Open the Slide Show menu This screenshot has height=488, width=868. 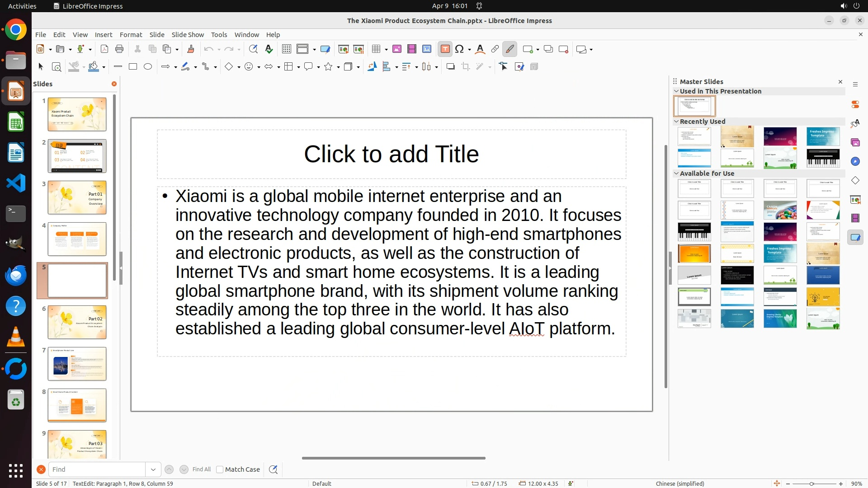(x=188, y=35)
